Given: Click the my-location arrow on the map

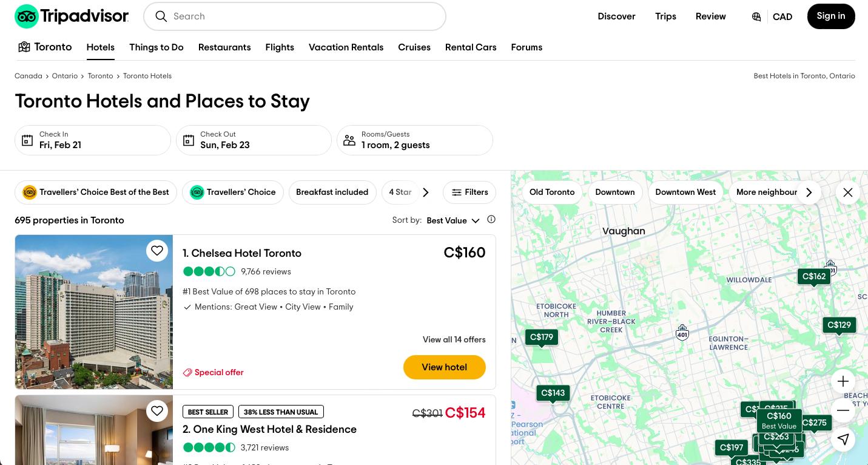Looking at the screenshot, I should pos(843,440).
